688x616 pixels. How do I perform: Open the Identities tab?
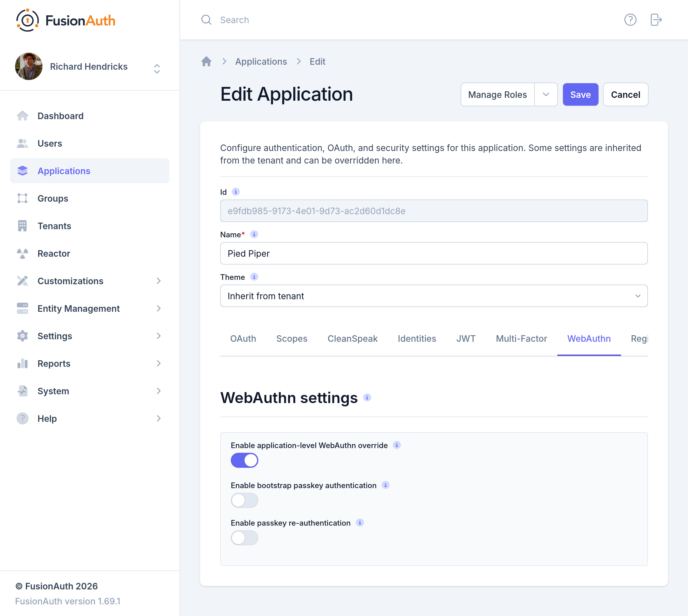click(x=417, y=338)
